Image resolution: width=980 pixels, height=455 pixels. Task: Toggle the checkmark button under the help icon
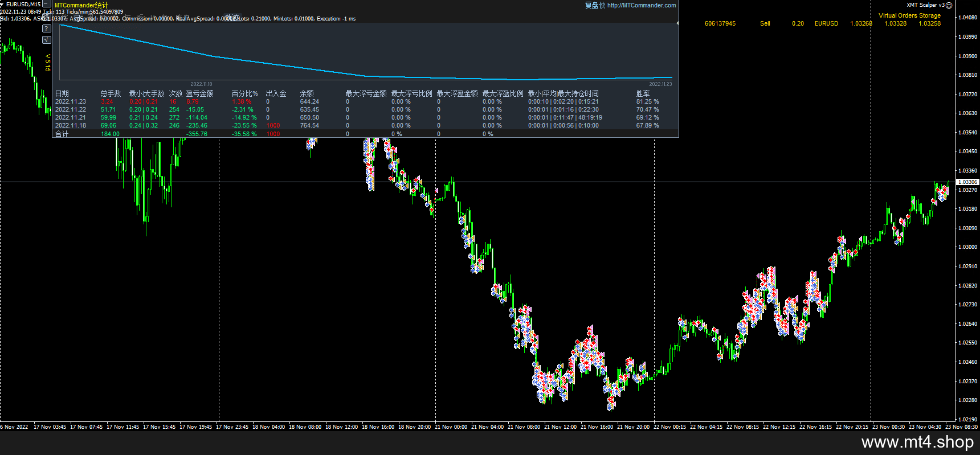pos(47,40)
